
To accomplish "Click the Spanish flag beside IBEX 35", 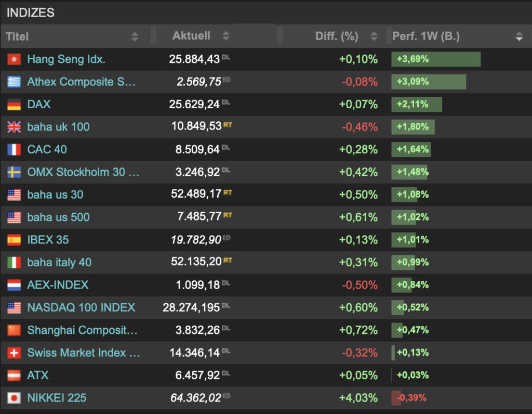I will point(14,240).
